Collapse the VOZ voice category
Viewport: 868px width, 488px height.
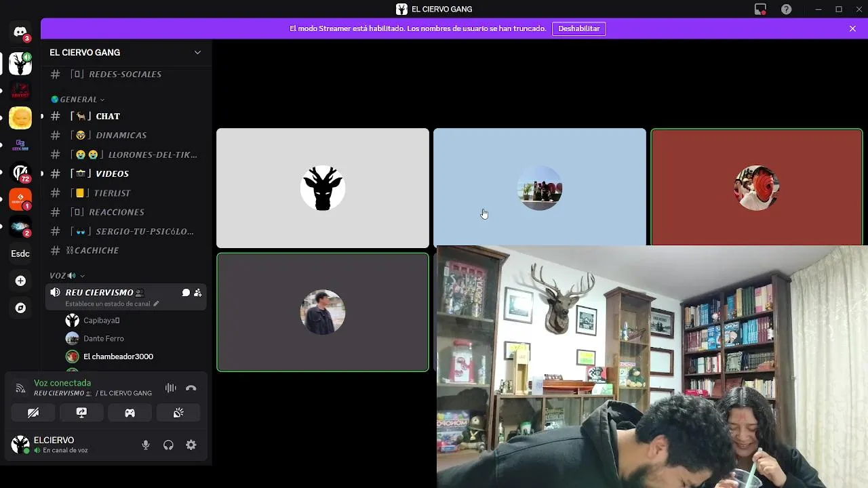[x=67, y=276]
